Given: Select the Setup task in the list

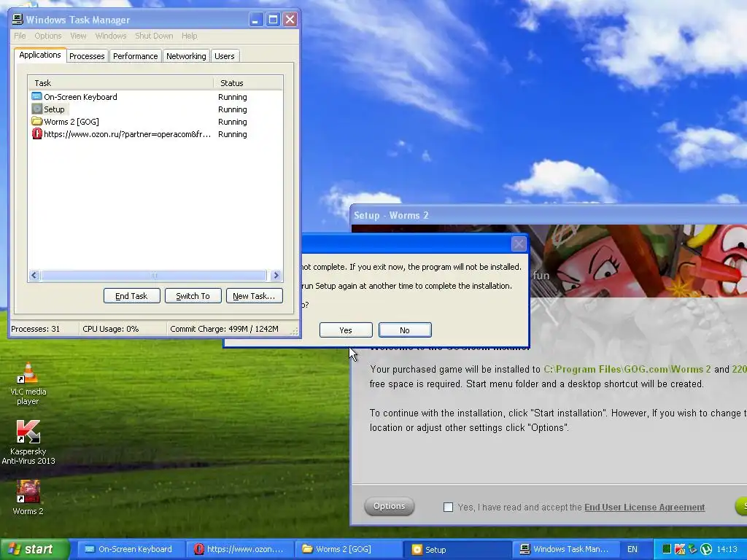Looking at the screenshot, I should pyautogui.click(x=155, y=109).
